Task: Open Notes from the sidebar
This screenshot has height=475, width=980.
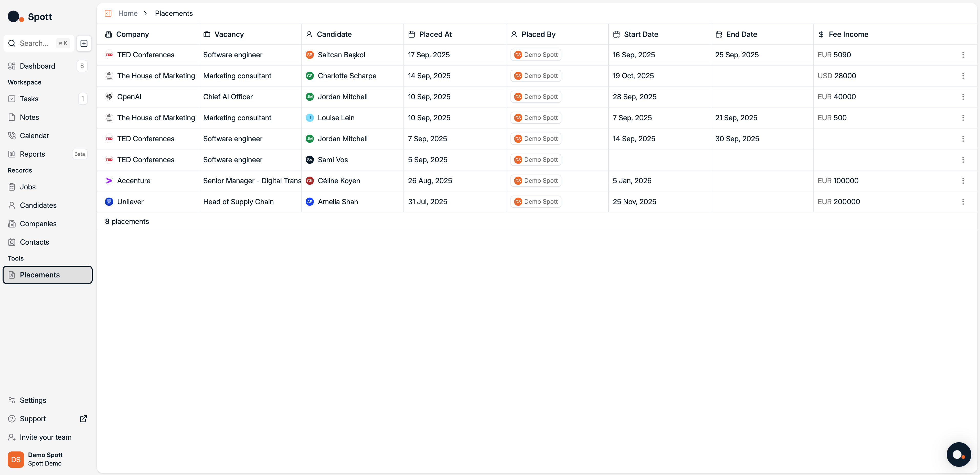Action: (47, 117)
